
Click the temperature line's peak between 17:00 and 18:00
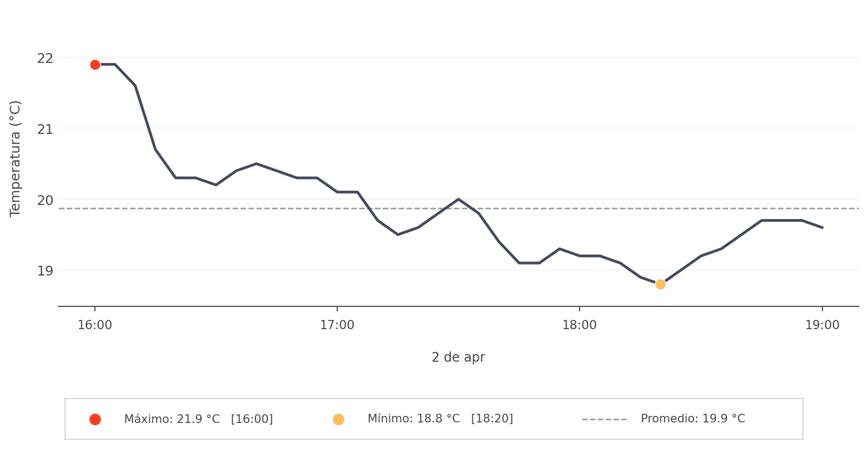pos(459,199)
